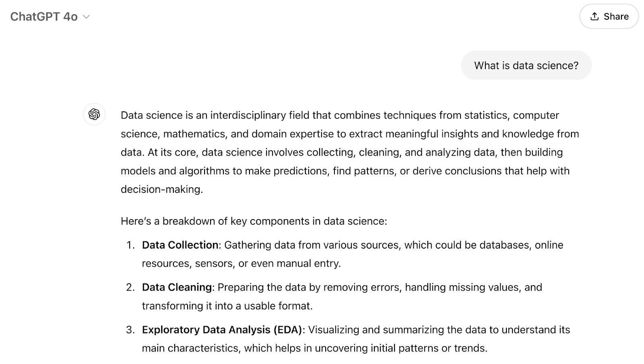The image size is (644, 364).
Task: Click the Share button
Action: click(609, 16)
